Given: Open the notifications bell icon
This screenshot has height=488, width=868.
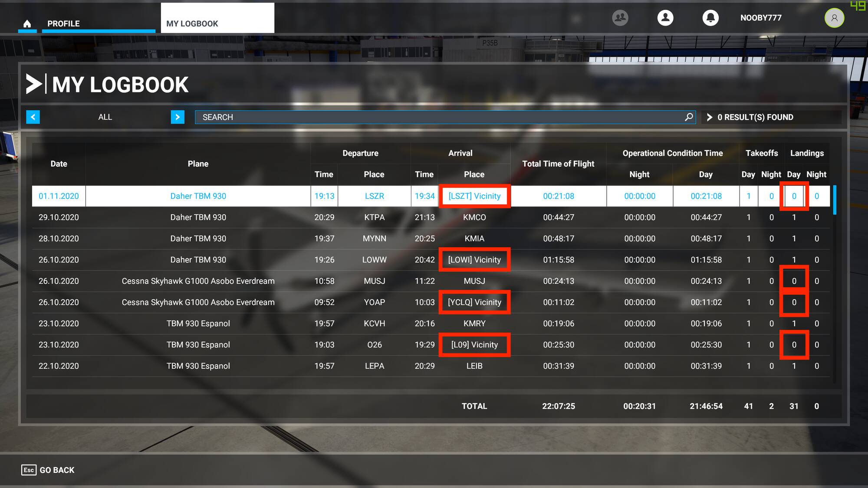Looking at the screenshot, I should (x=710, y=18).
